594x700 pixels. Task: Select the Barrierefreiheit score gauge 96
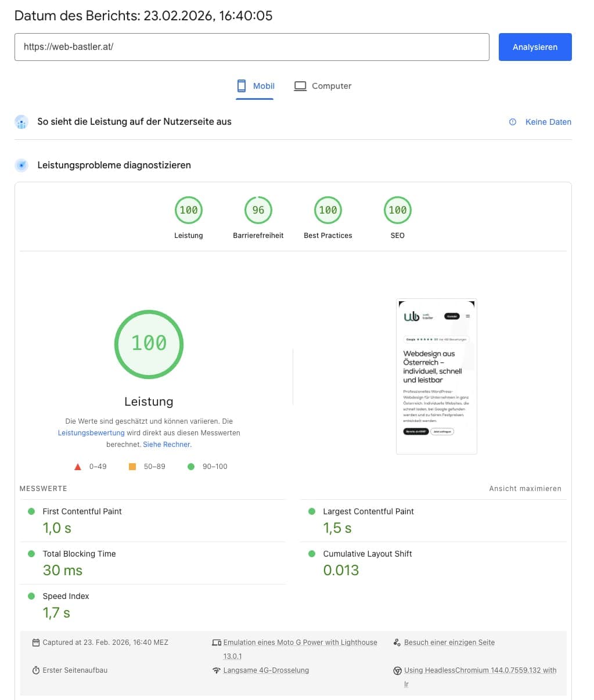tap(258, 210)
